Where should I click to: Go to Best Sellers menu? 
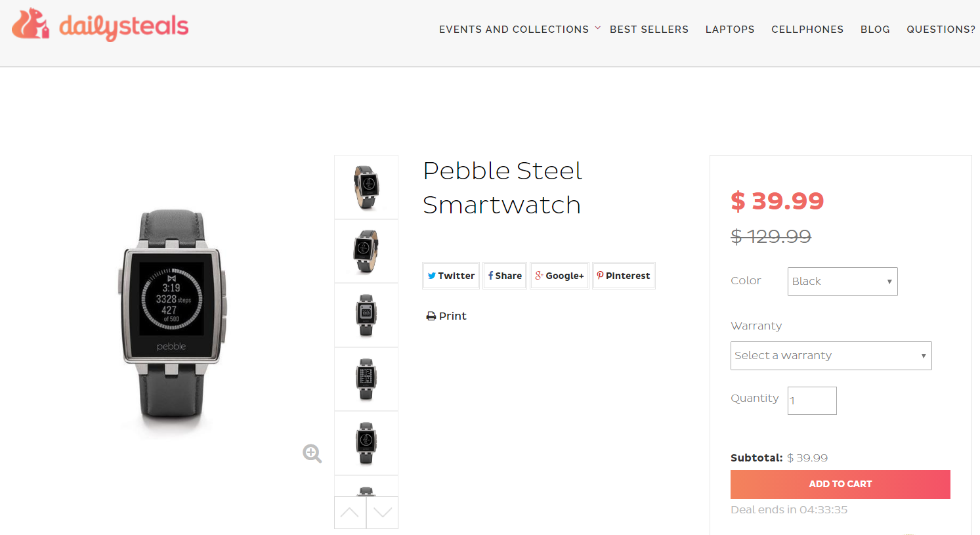pyautogui.click(x=649, y=30)
